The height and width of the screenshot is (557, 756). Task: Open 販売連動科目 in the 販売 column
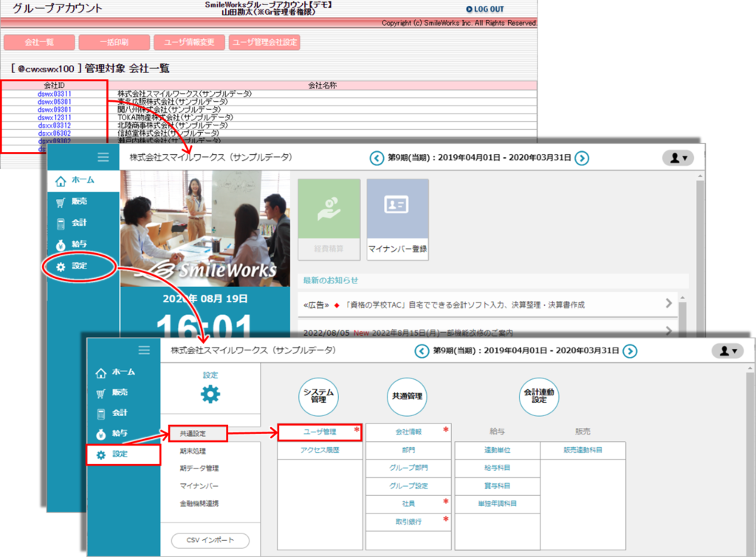pyautogui.click(x=583, y=450)
